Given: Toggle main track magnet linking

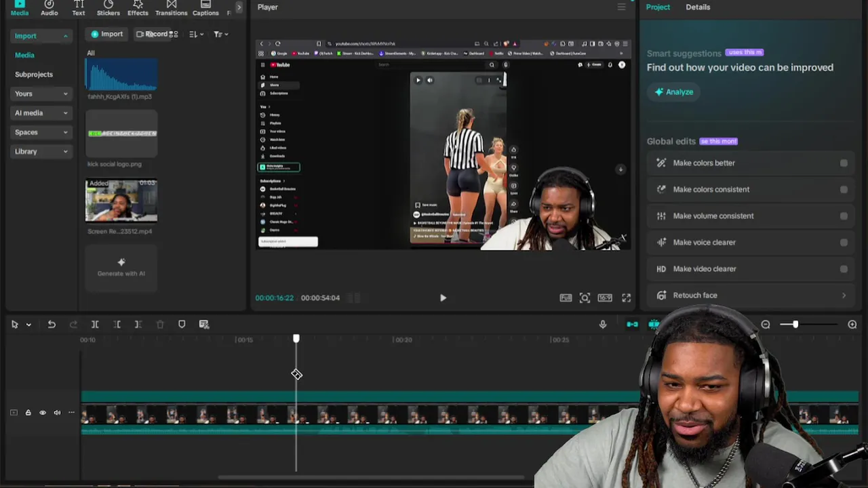Looking at the screenshot, I should (632, 325).
